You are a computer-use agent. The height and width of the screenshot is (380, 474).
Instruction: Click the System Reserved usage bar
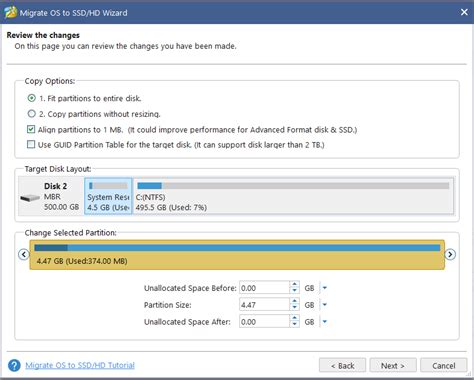tap(108, 186)
